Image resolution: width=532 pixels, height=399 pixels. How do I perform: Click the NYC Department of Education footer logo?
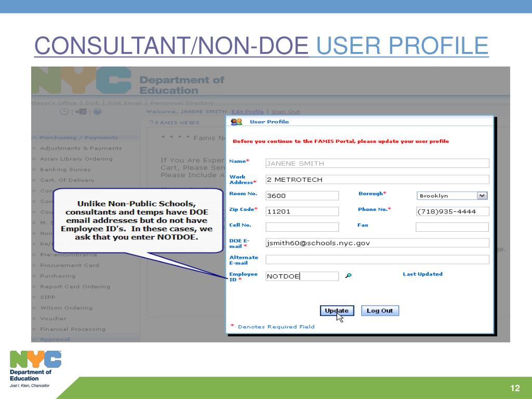click(35, 369)
